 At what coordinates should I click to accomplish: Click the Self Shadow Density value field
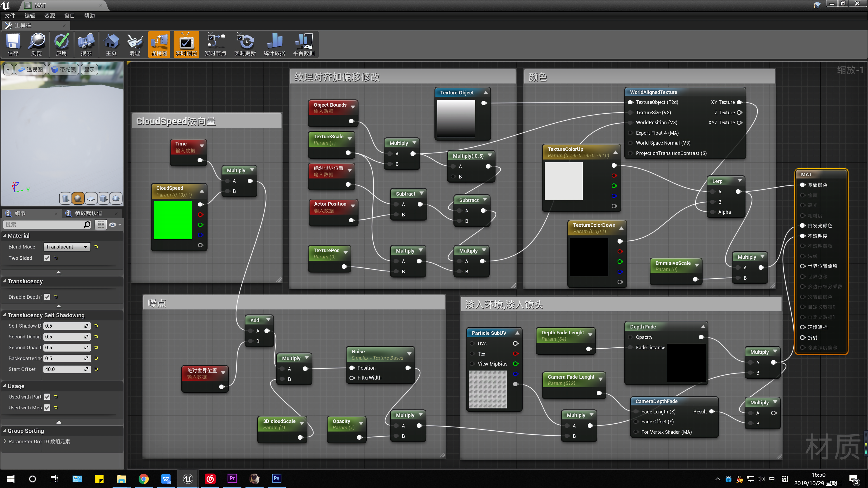coord(67,326)
